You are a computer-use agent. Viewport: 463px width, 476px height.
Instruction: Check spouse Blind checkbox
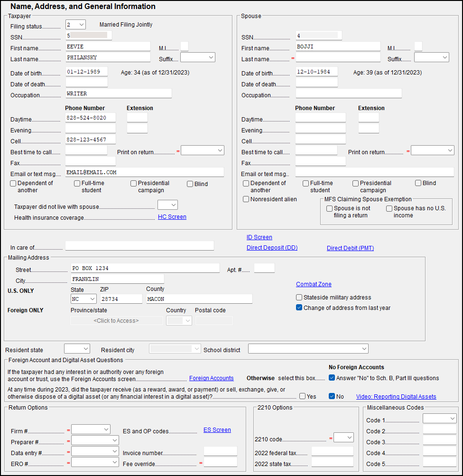418,183
